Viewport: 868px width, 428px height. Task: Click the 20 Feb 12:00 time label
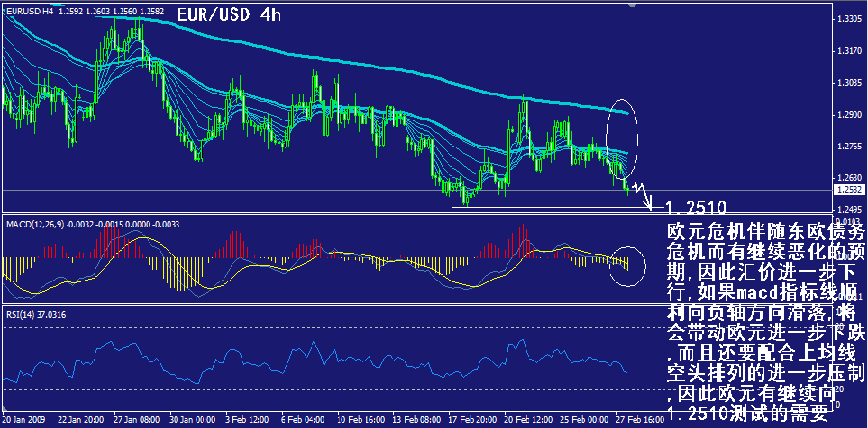pos(529,419)
